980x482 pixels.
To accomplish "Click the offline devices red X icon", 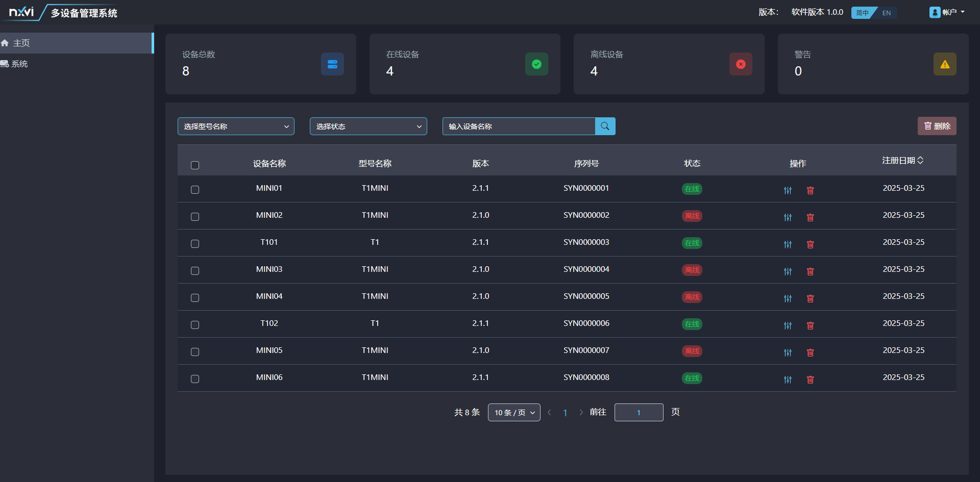I will point(741,64).
